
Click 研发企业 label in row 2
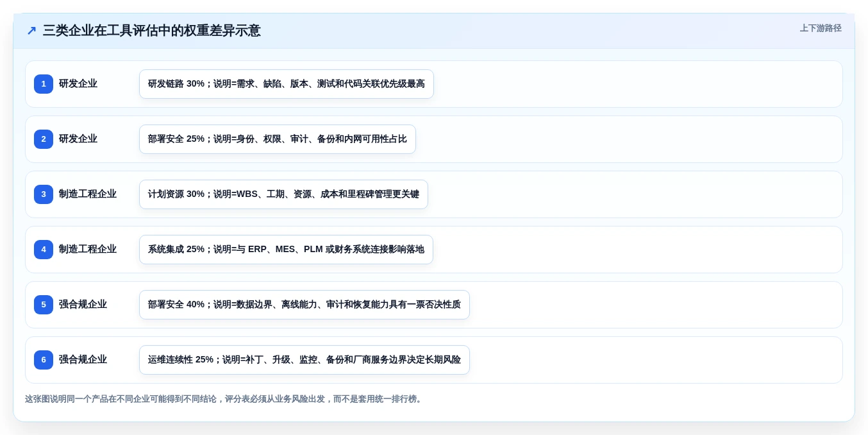78,139
